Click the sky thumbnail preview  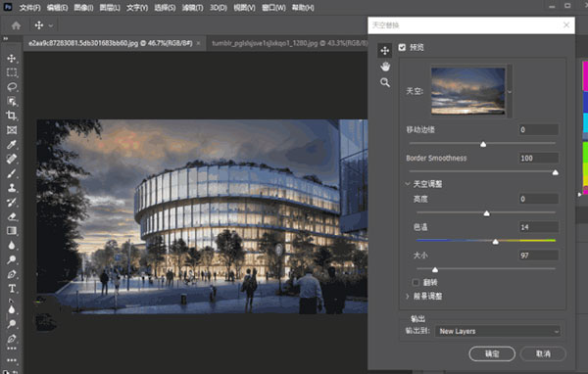point(468,91)
